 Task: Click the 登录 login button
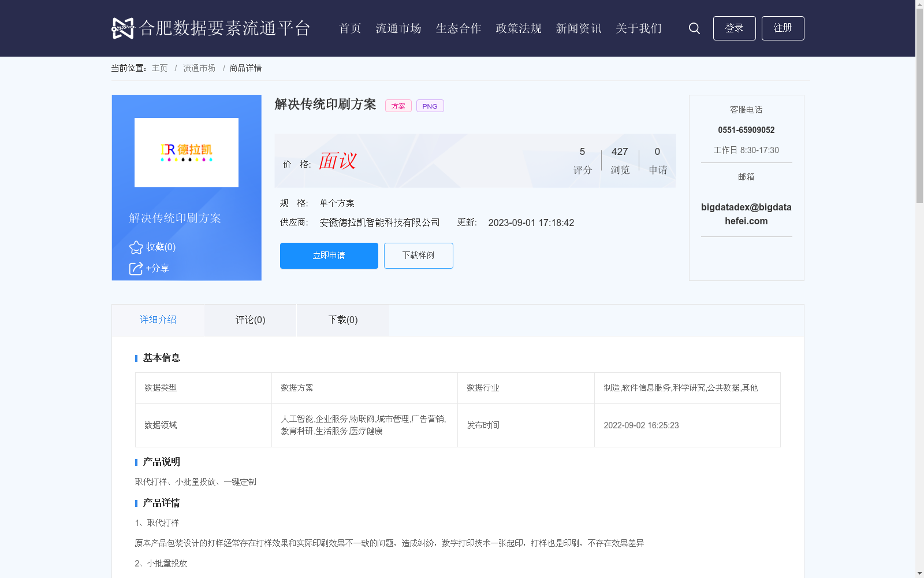pos(734,28)
